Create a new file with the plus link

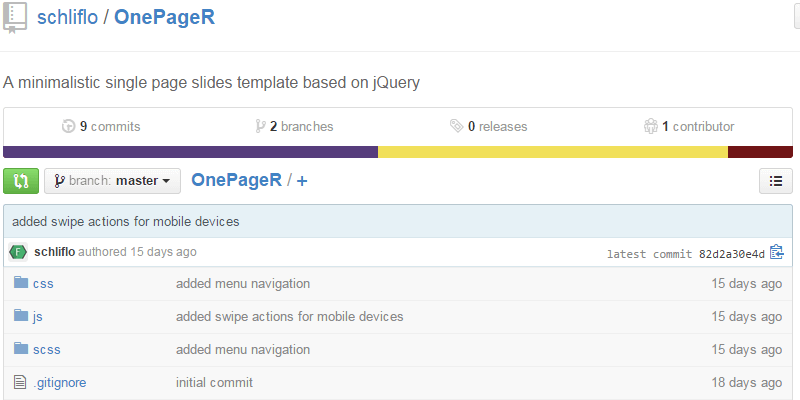point(302,181)
